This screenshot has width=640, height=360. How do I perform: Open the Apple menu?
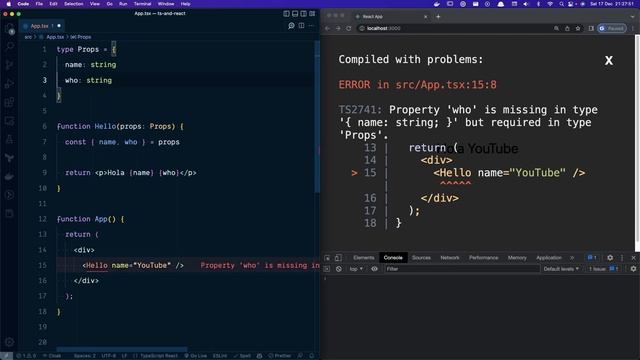tap(9, 4)
